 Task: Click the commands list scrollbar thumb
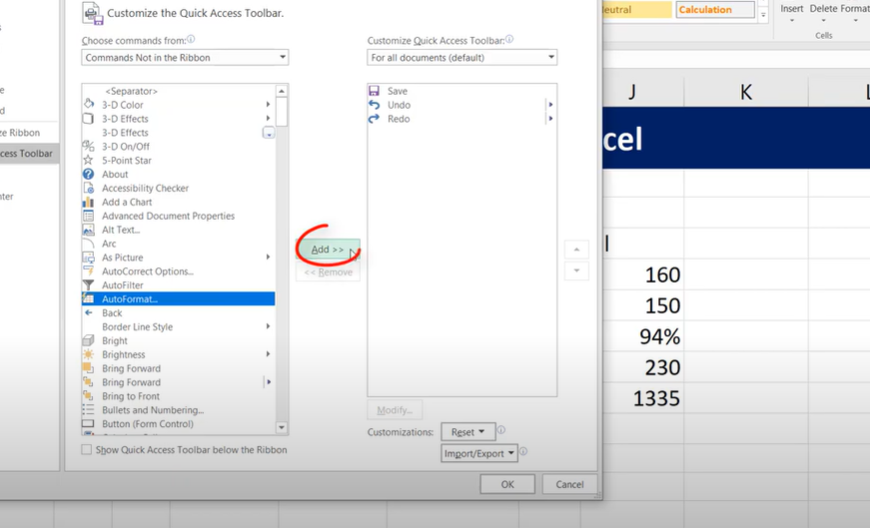pos(282,111)
